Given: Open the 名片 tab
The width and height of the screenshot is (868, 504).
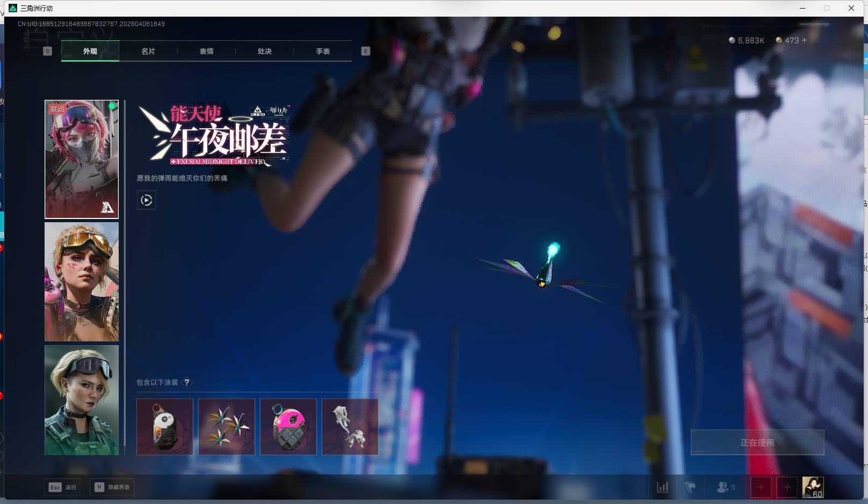Looking at the screenshot, I should tap(148, 51).
